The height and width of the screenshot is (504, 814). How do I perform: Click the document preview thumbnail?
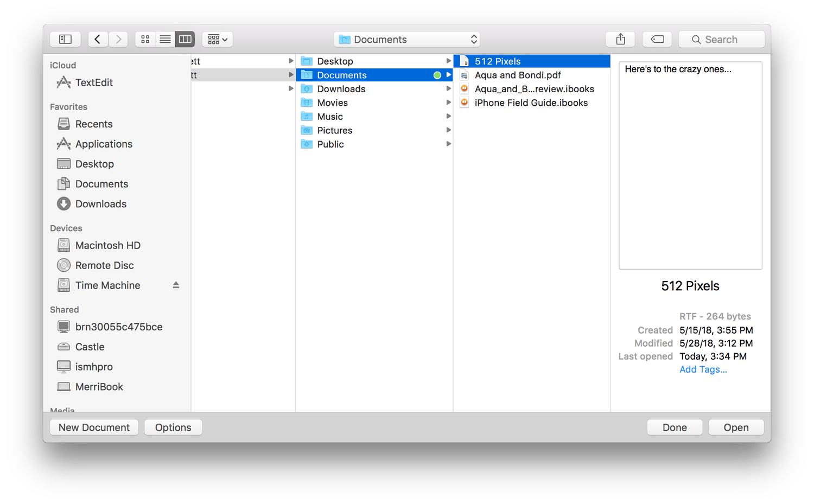click(690, 165)
